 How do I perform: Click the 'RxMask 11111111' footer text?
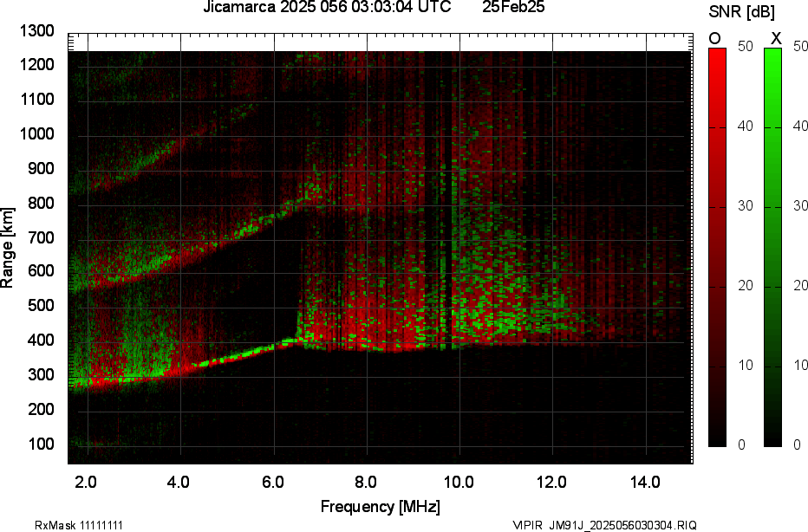[x=79, y=525]
